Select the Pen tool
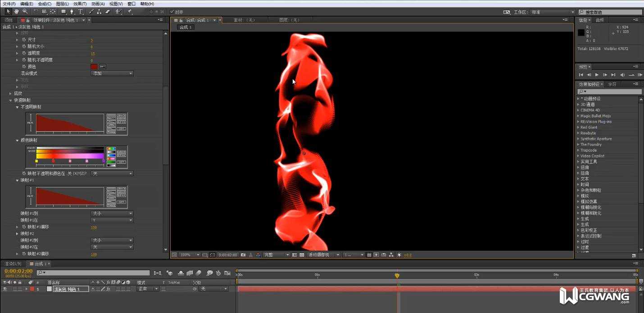The height and width of the screenshot is (313, 644). 72,11
